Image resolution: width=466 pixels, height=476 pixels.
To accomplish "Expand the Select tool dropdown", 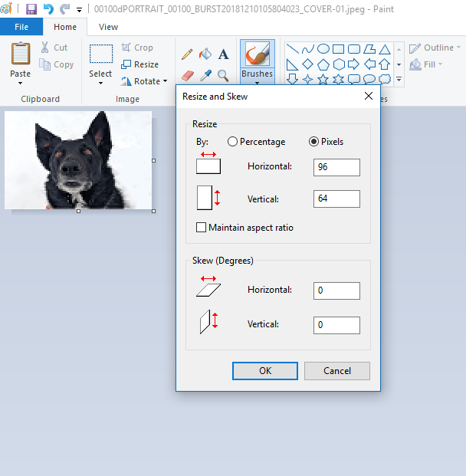I will (x=100, y=83).
